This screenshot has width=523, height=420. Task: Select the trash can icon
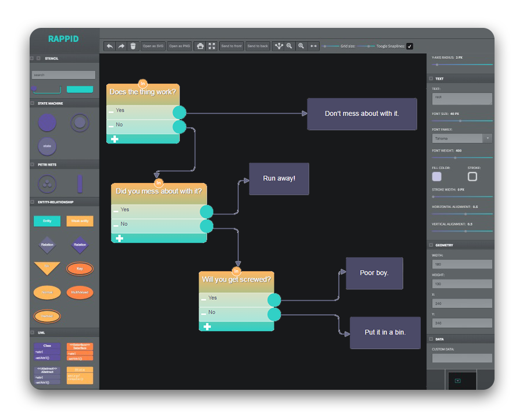click(x=132, y=46)
